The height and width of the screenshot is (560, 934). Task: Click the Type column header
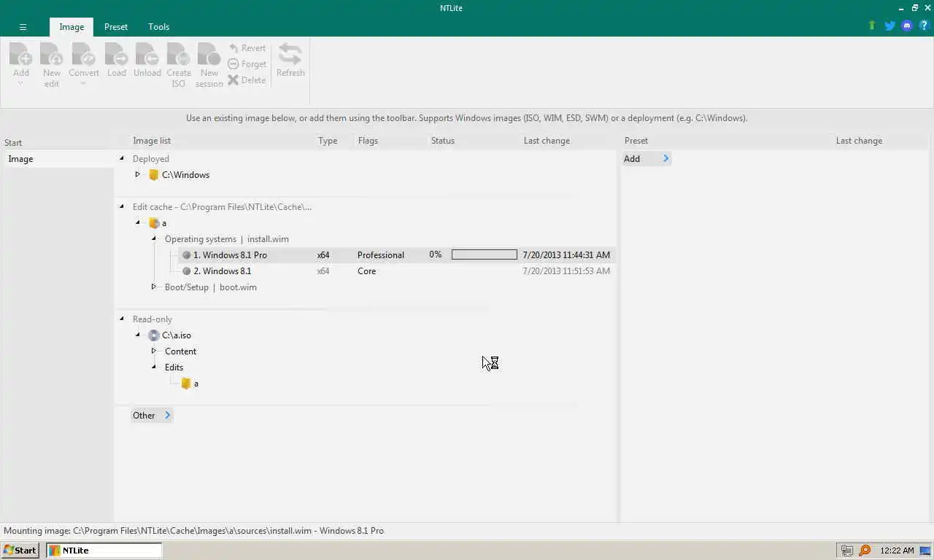(x=328, y=141)
